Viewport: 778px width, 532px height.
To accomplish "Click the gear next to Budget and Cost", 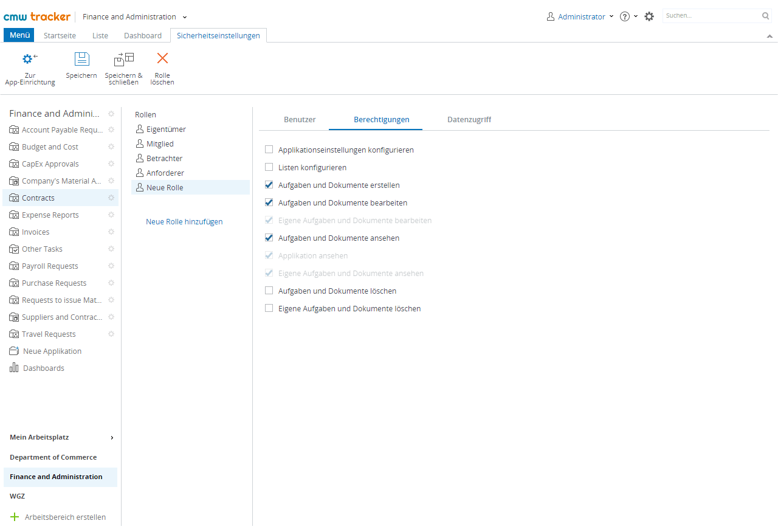I will pos(111,147).
